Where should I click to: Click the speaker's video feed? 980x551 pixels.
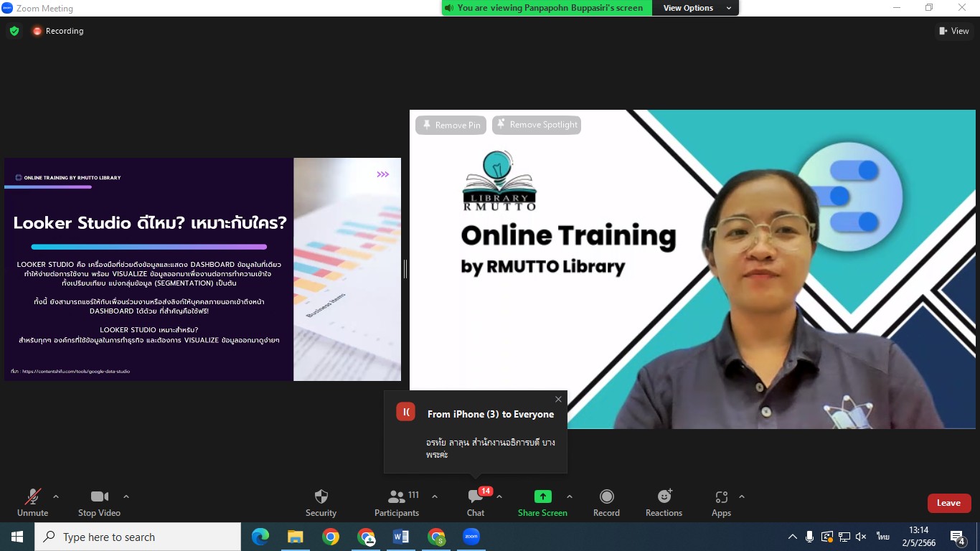692,269
